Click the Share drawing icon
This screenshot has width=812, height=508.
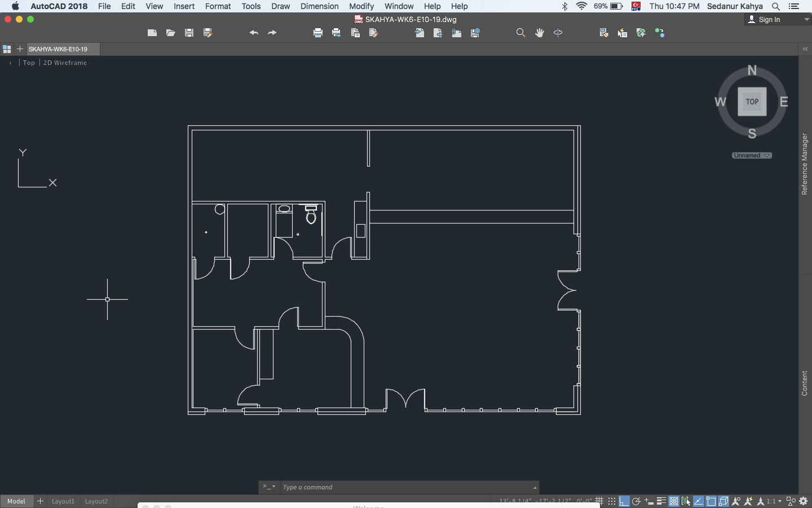tap(660, 33)
